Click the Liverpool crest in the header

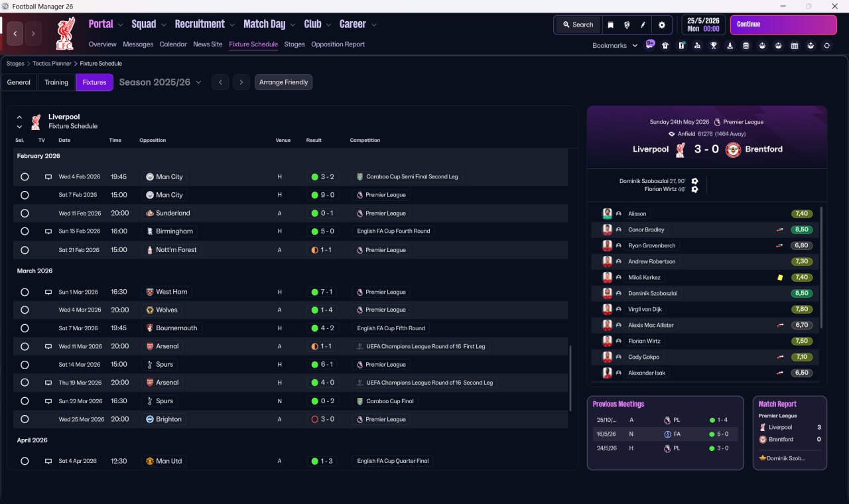point(64,33)
